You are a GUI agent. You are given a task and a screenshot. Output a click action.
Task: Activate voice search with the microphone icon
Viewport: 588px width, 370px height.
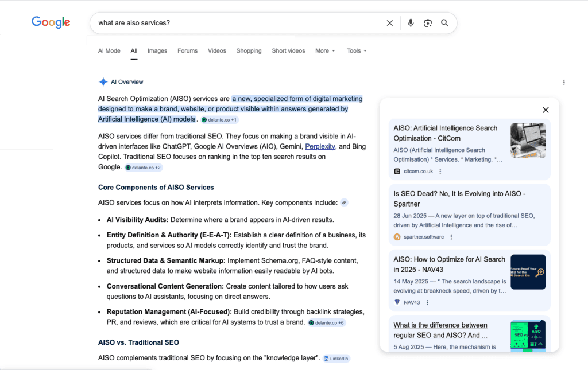(411, 22)
